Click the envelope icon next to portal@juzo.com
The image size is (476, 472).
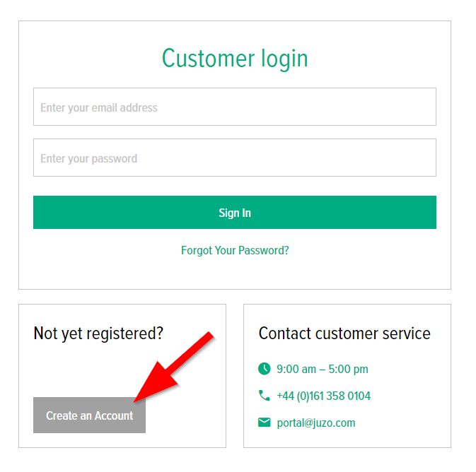[265, 423]
